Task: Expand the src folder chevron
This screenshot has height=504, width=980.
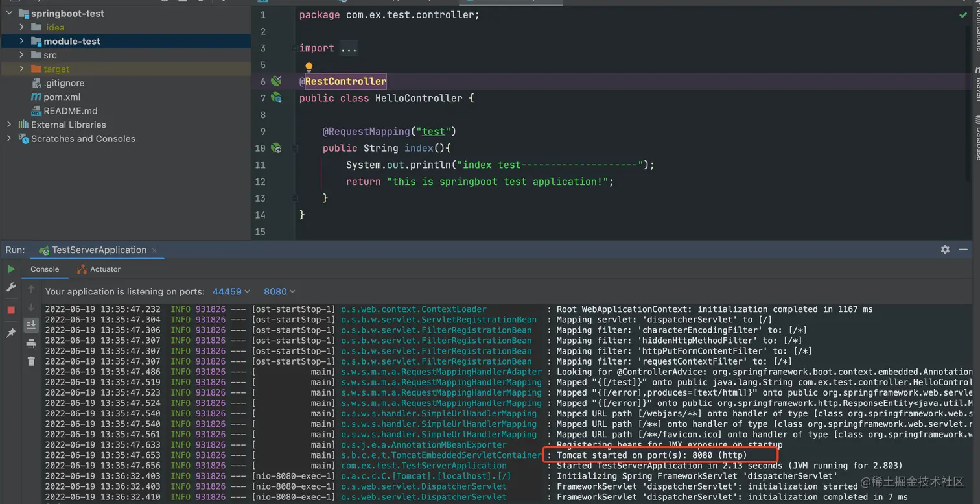Action: click(21, 55)
